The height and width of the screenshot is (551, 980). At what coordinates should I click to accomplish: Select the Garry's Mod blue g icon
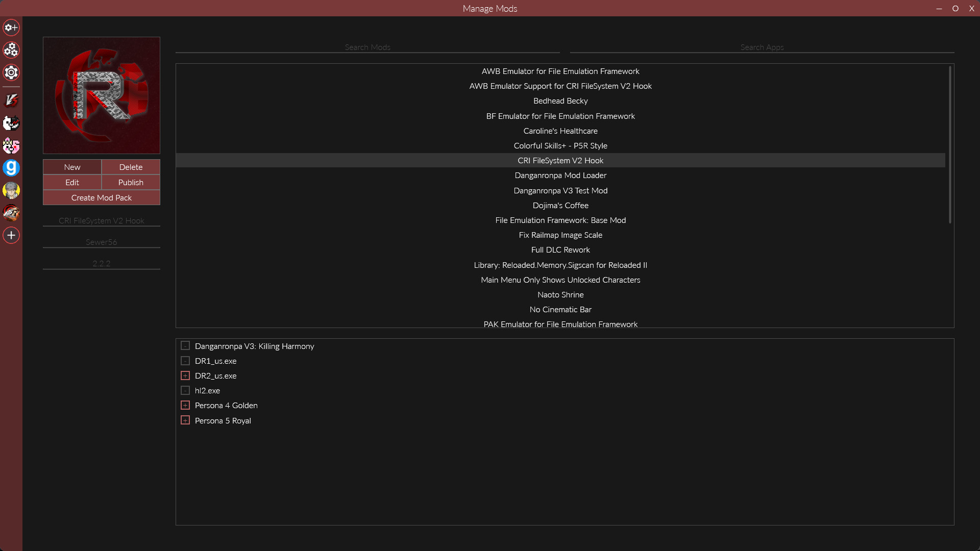click(11, 168)
